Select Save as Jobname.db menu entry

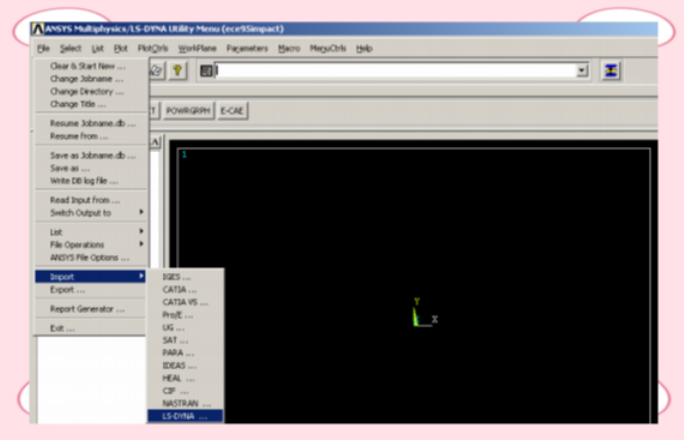click(91, 155)
